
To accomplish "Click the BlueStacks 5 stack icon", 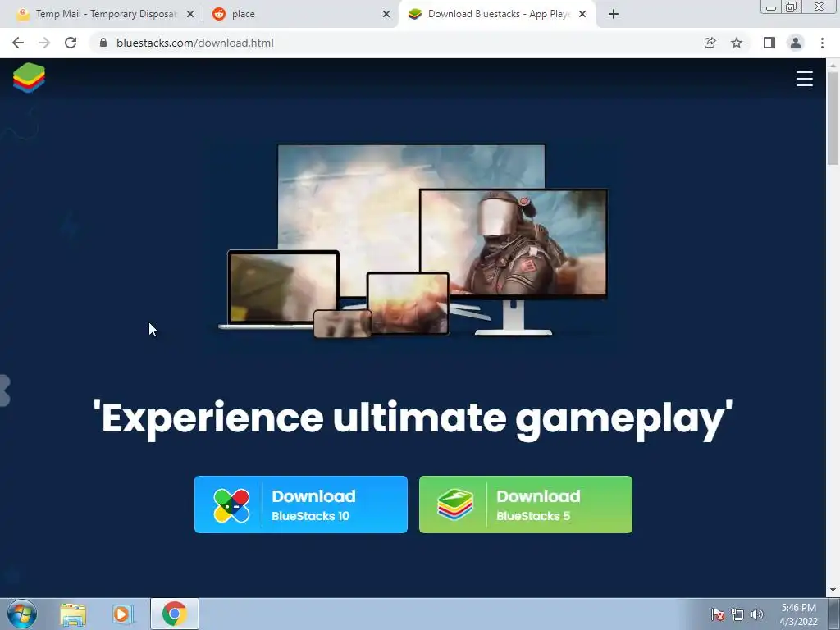I will [x=455, y=504].
